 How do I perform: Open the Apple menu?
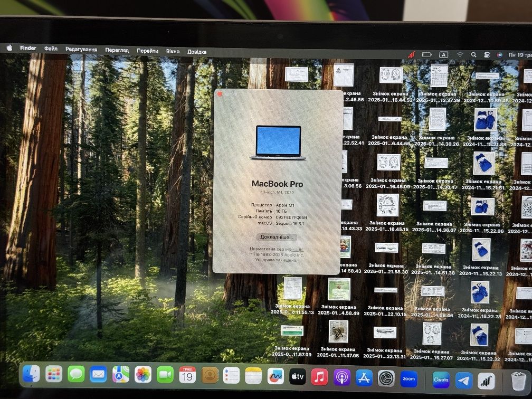[9, 48]
